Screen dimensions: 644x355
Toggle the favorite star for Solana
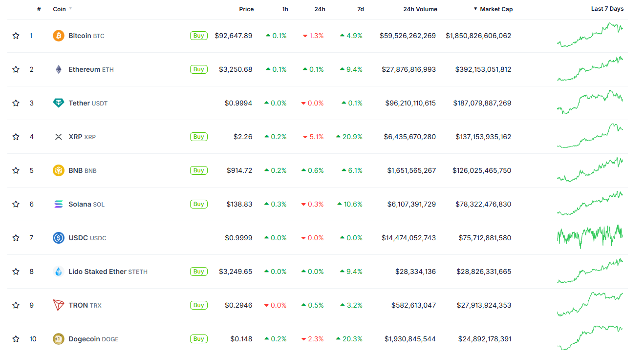[x=16, y=204]
